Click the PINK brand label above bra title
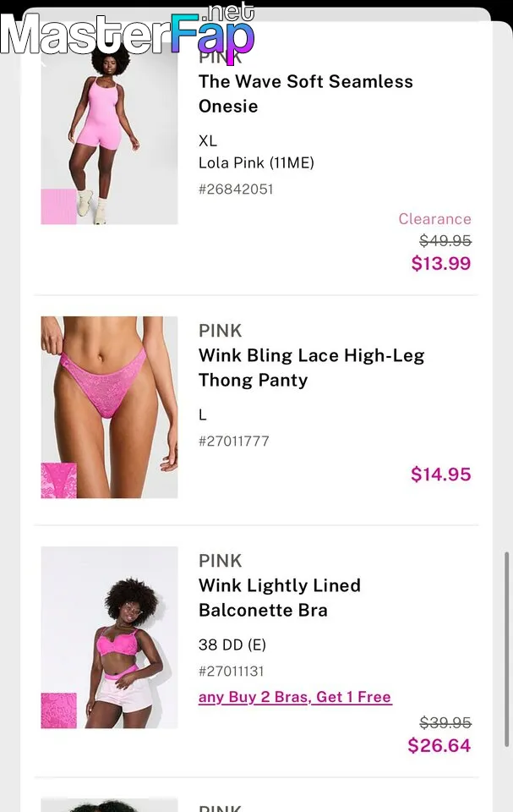Viewport: 513px width, 812px height. coord(220,560)
